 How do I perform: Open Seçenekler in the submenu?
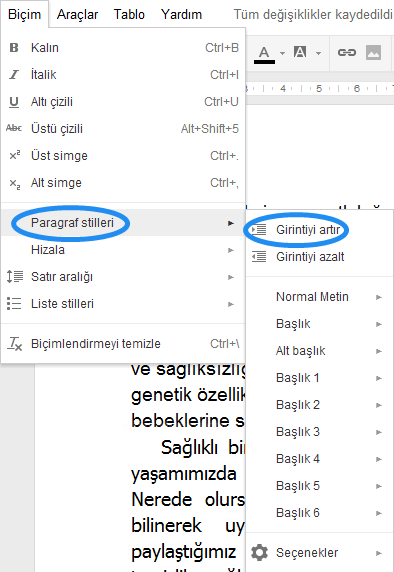click(320, 553)
